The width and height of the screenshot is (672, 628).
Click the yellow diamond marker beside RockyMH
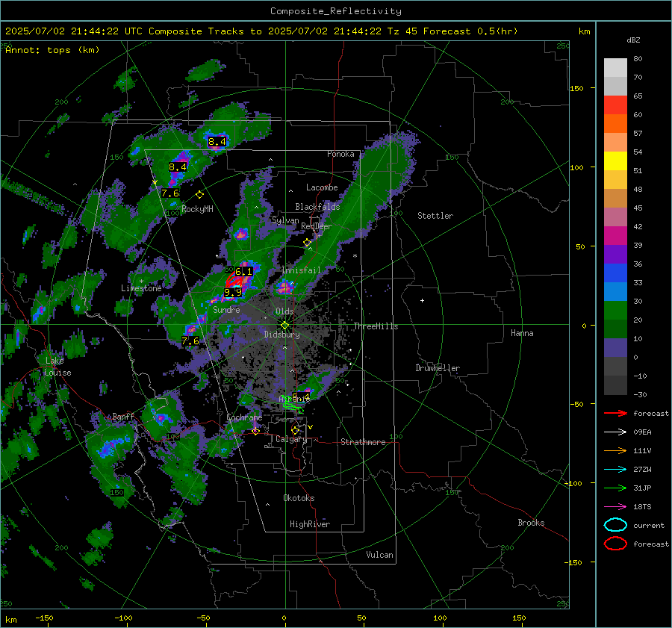point(199,195)
